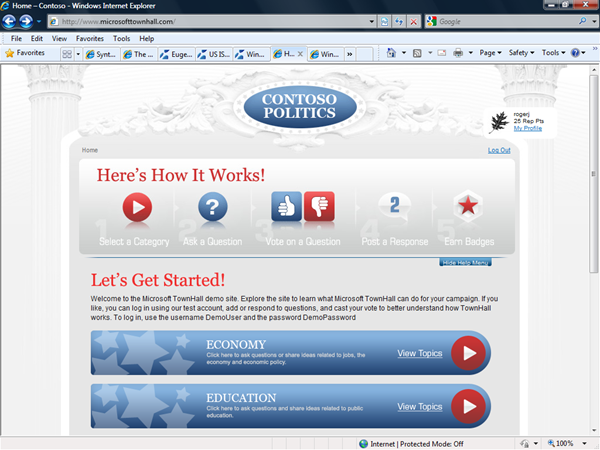Open the View menu
The image size is (600, 450).
click(59, 39)
